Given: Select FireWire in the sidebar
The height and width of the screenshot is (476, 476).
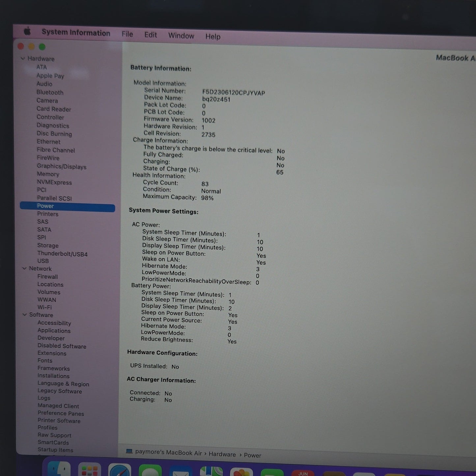Looking at the screenshot, I should click(x=48, y=158).
